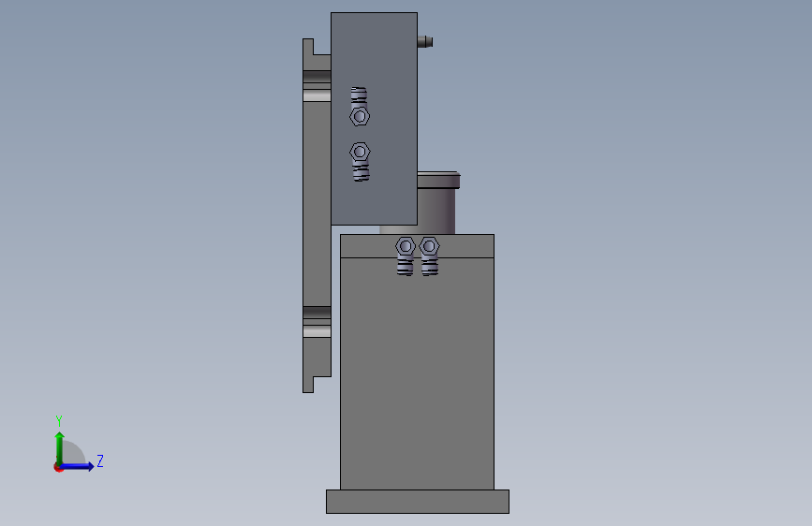Image resolution: width=812 pixels, height=526 pixels.
Task: Click the Y label of the triad
Action: 59,421
